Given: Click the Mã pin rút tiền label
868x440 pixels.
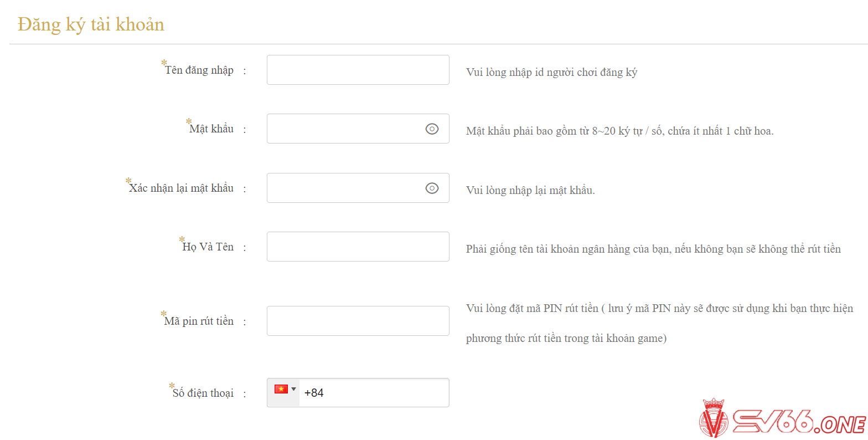Looking at the screenshot, I should click(199, 321).
